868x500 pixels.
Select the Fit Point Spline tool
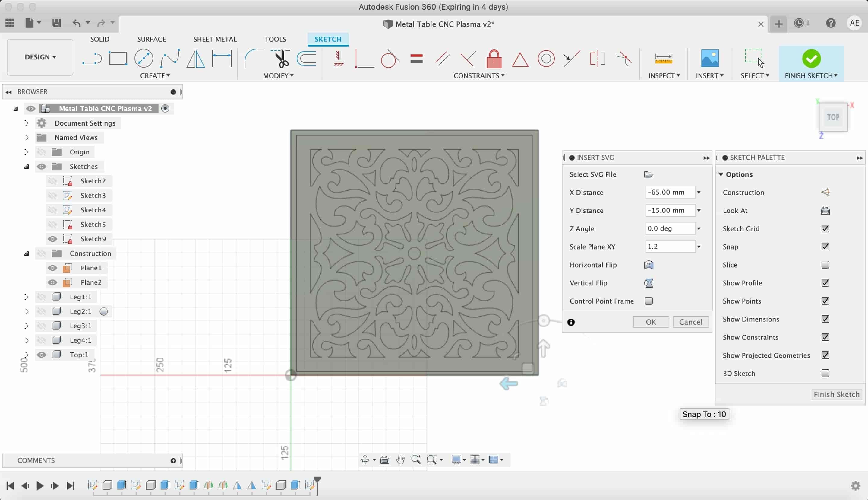[x=170, y=58]
